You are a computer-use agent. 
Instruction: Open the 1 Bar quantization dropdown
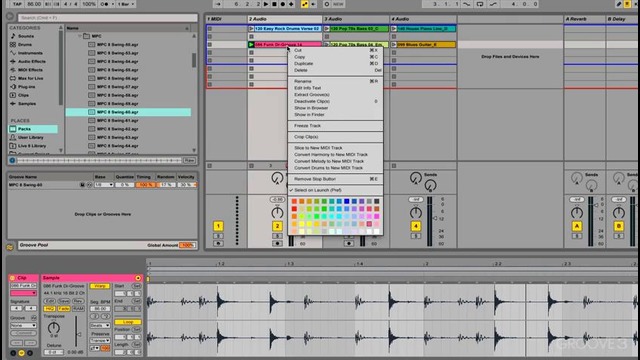coord(126,4)
